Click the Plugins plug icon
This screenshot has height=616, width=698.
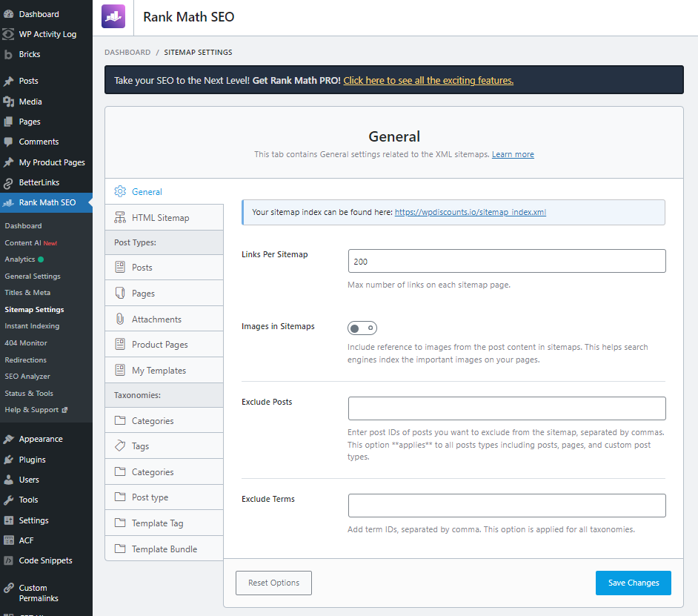click(x=8, y=460)
